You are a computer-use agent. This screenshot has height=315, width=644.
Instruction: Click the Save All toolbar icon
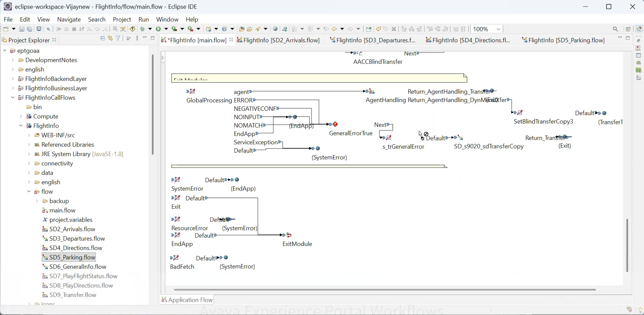[30, 29]
